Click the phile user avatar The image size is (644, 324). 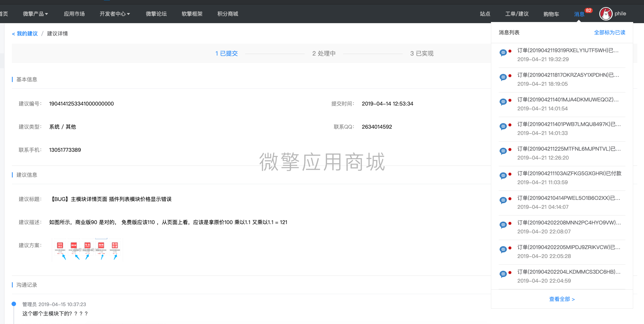(x=606, y=14)
